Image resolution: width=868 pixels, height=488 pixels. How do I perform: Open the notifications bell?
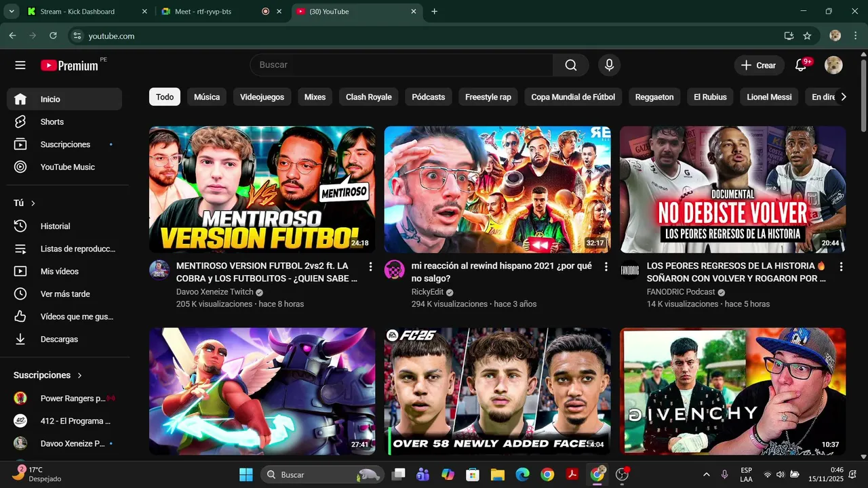point(801,65)
